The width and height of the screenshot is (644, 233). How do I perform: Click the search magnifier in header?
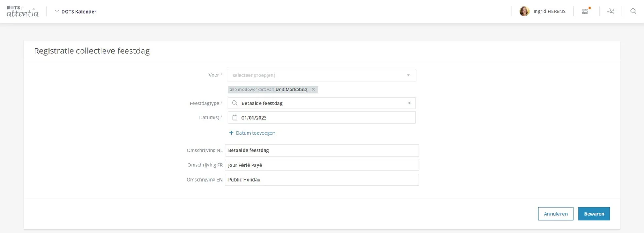(633, 11)
